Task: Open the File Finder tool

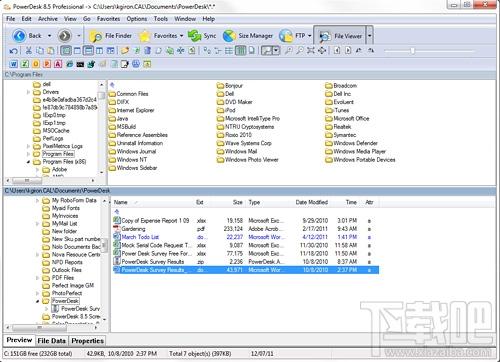Action: point(111,36)
